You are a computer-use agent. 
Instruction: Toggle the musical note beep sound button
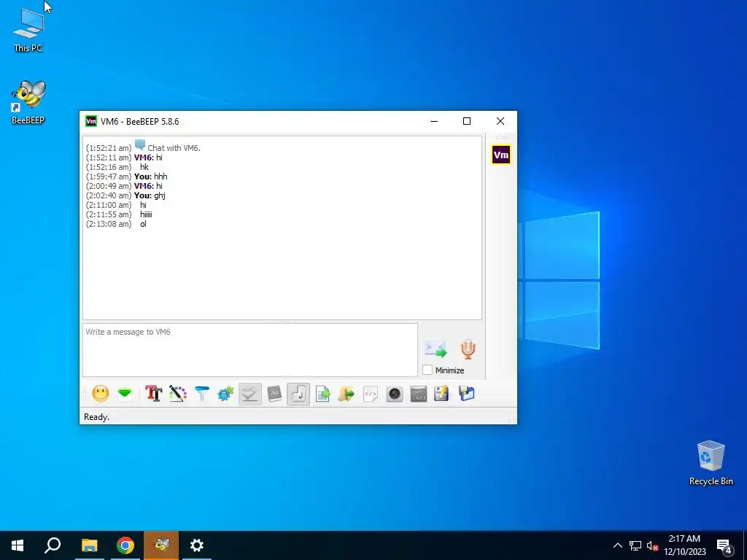tap(298, 394)
